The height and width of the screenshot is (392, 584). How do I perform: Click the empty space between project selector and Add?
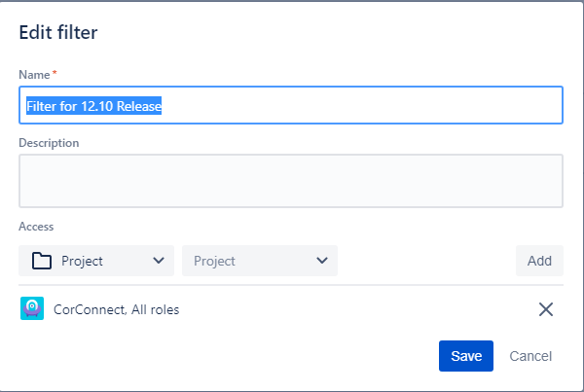pyautogui.click(x=426, y=261)
